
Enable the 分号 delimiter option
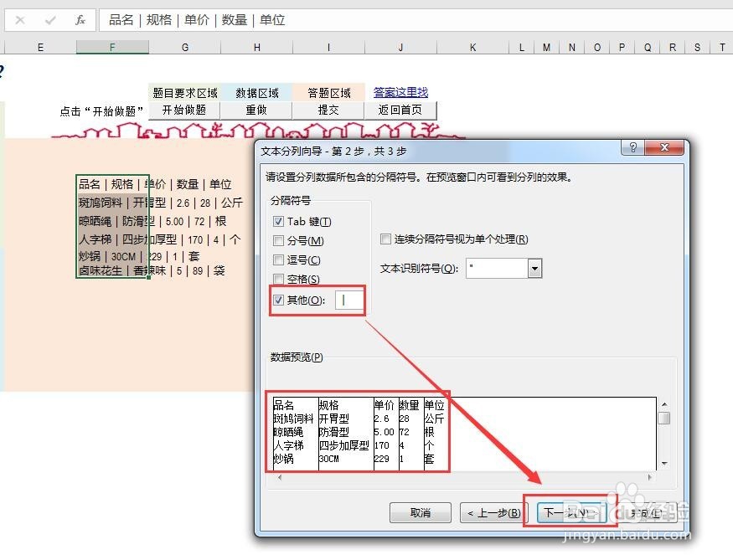point(279,240)
